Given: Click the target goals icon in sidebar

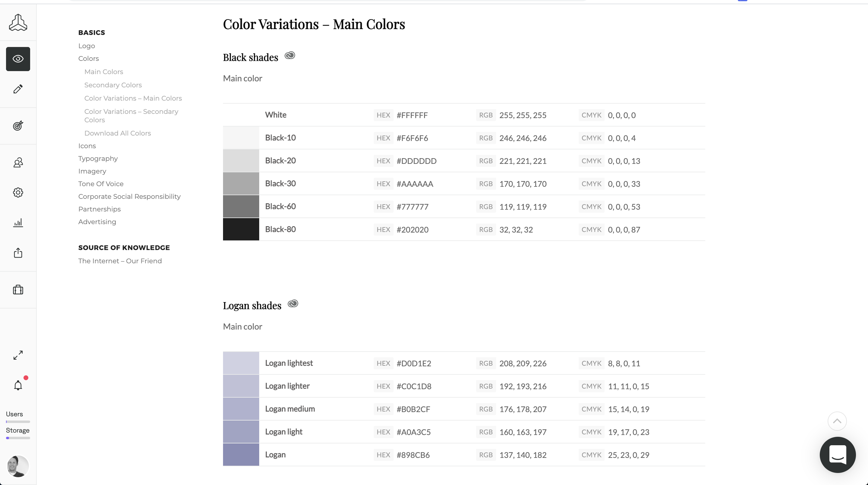Looking at the screenshot, I should coord(18,126).
